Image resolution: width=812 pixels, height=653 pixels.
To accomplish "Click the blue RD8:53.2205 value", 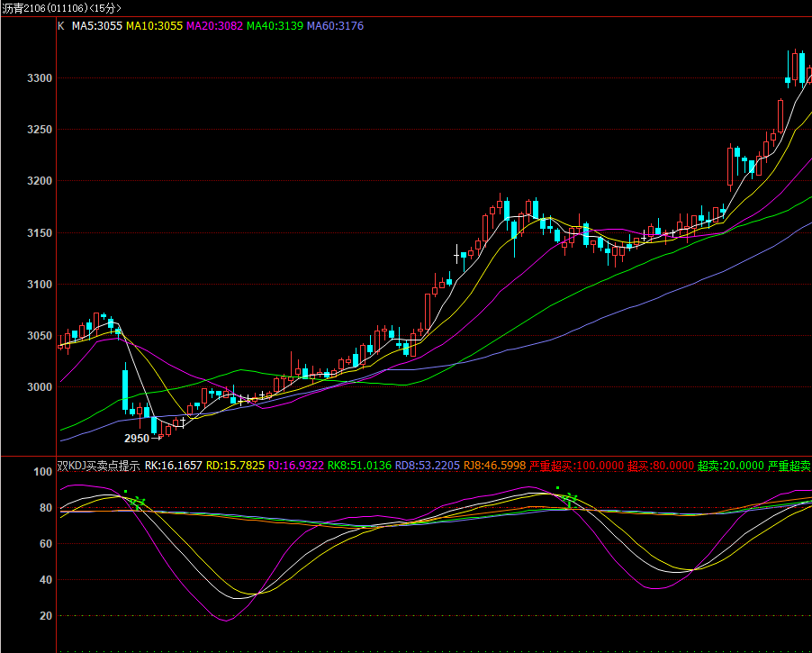I will tap(428, 466).
